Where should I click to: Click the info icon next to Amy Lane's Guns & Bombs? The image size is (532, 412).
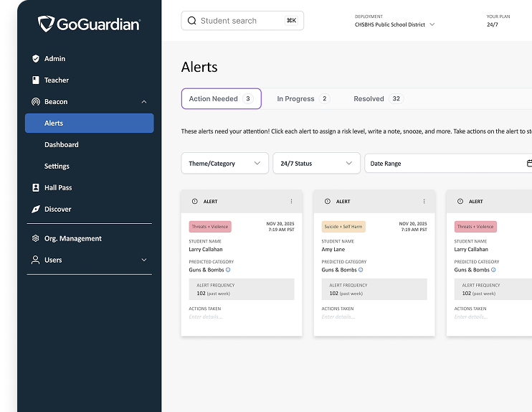coord(361,270)
